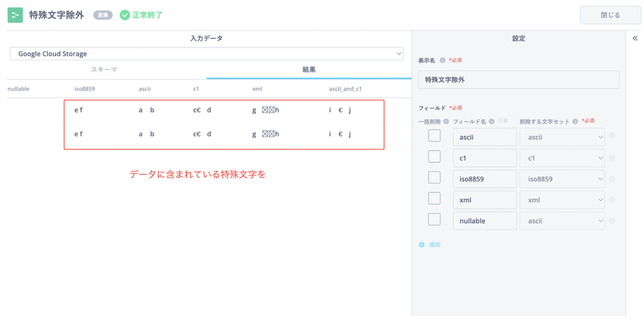Open character set dropdown for iso8859 row
The height and width of the screenshot is (327, 644).
point(562,179)
